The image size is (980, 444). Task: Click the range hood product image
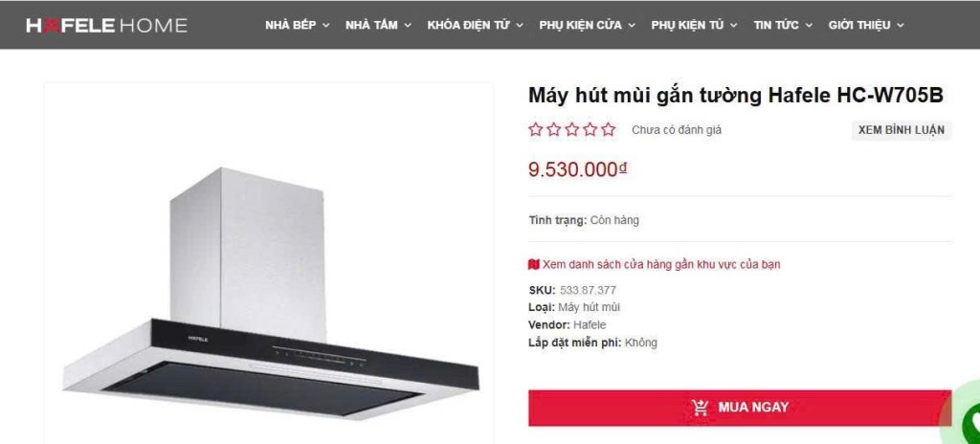(x=271, y=293)
